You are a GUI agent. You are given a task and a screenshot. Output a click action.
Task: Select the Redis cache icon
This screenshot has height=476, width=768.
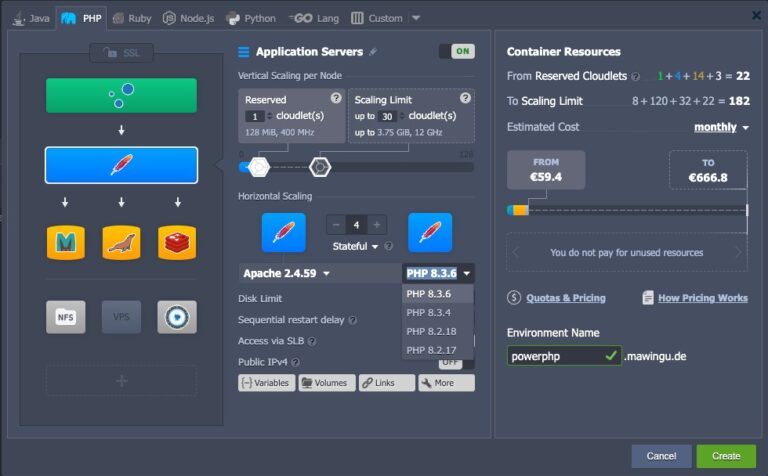click(x=177, y=242)
